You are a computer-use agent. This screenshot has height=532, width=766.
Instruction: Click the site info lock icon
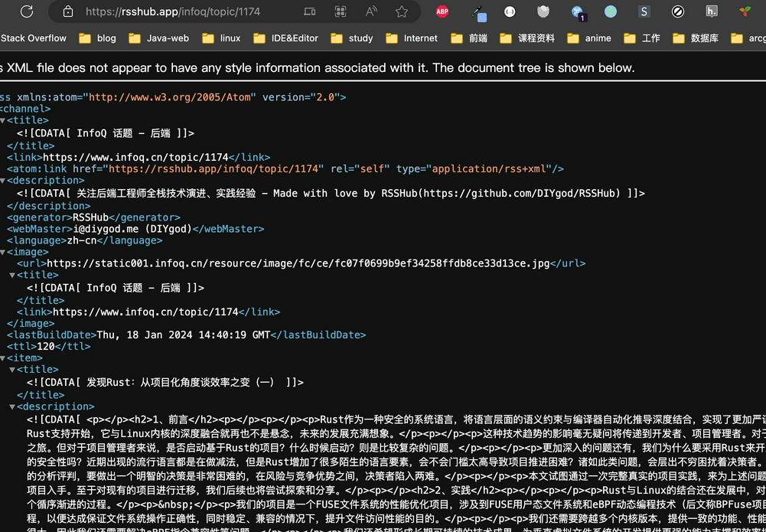point(68,11)
